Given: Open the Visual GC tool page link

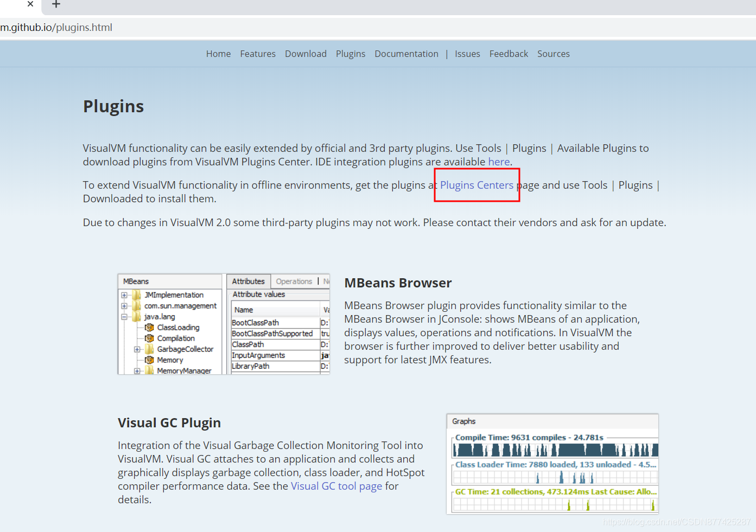Looking at the screenshot, I should pyautogui.click(x=336, y=486).
